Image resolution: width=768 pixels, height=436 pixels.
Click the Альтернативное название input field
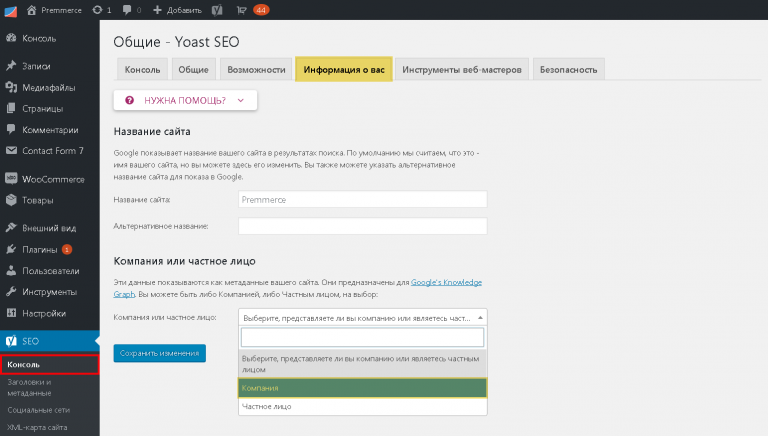(x=362, y=226)
